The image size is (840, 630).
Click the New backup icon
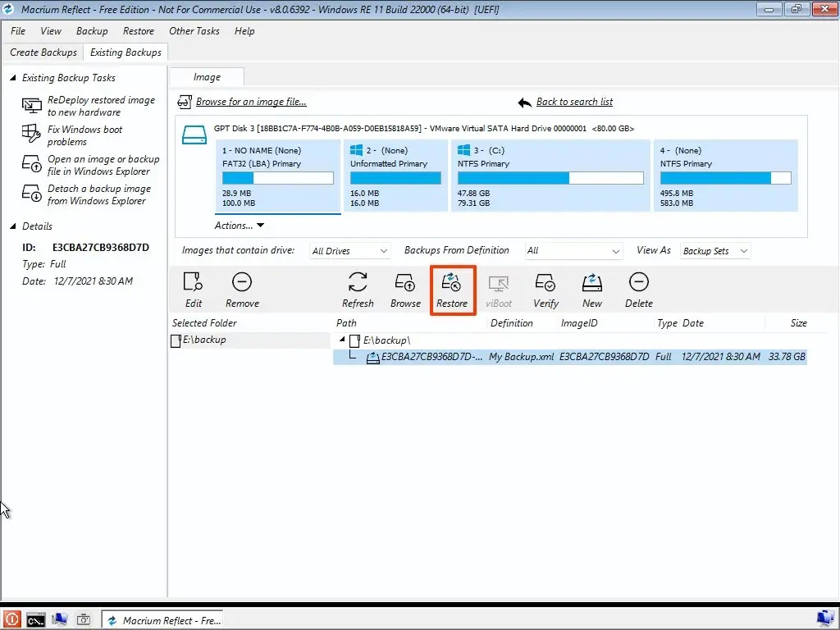pyautogui.click(x=592, y=282)
